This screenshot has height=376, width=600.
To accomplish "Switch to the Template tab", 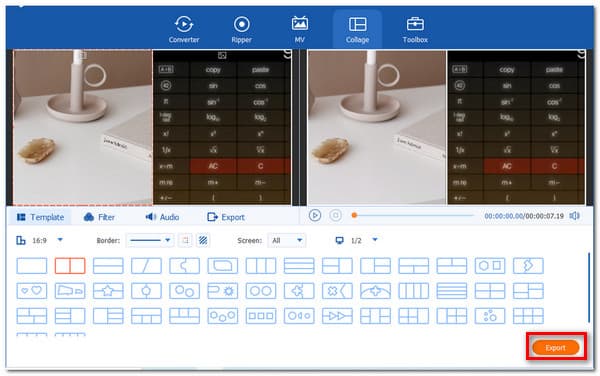I will [x=40, y=217].
